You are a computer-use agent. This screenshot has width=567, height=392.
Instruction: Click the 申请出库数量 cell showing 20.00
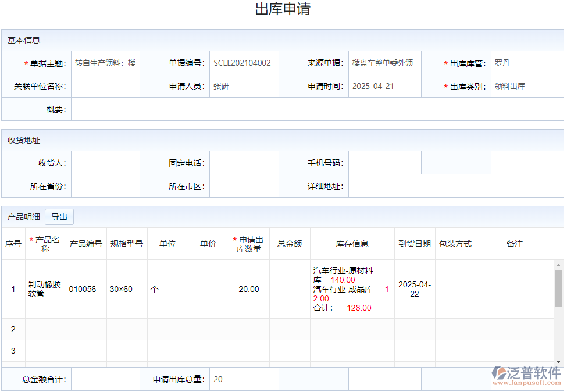[249, 289]
